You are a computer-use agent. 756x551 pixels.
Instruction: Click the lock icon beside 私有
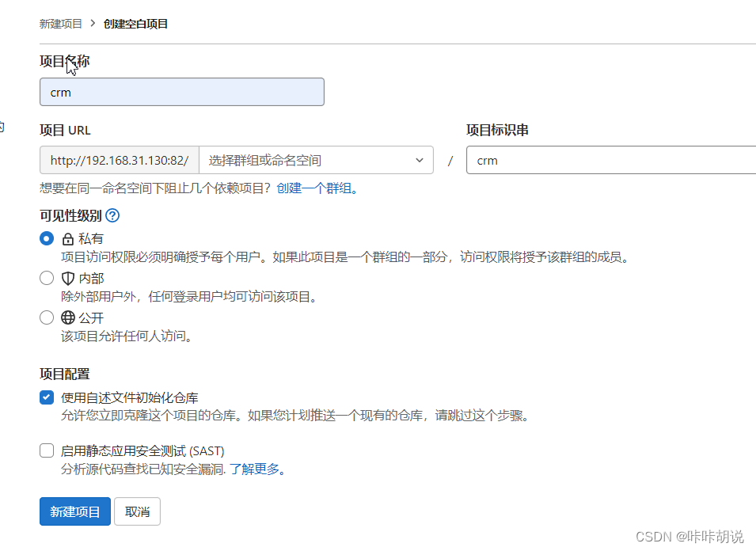coord(67,238)
